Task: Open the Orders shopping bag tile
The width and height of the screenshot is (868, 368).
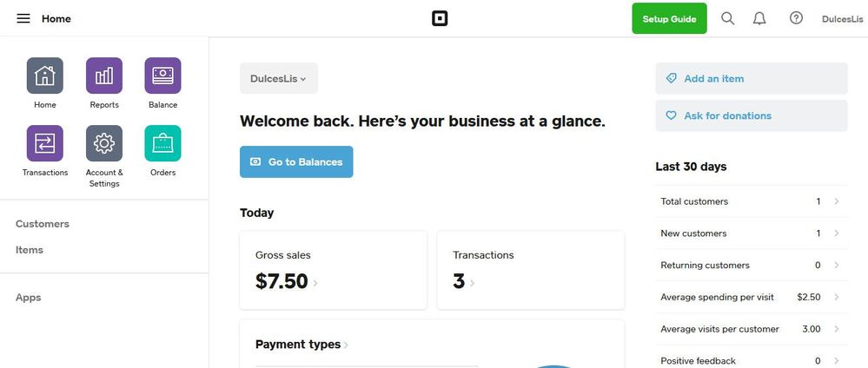Action: pyautogui.click(x=162, y=144)
